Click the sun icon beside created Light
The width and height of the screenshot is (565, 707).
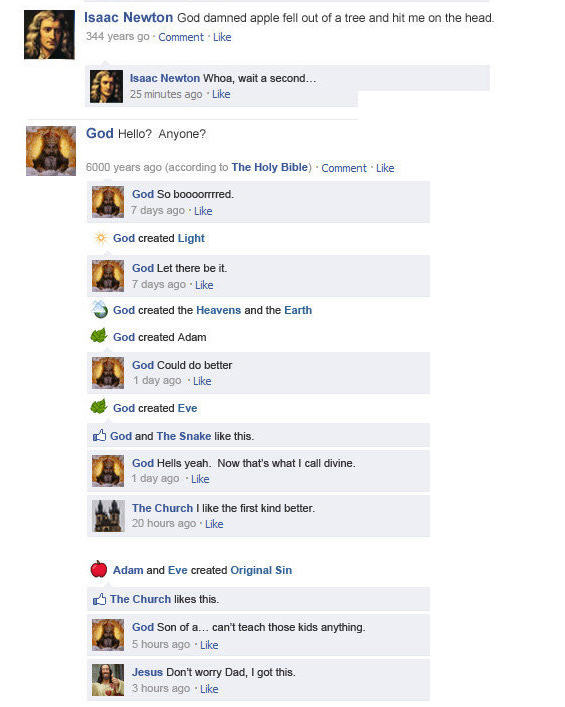(x=101, y=238)
